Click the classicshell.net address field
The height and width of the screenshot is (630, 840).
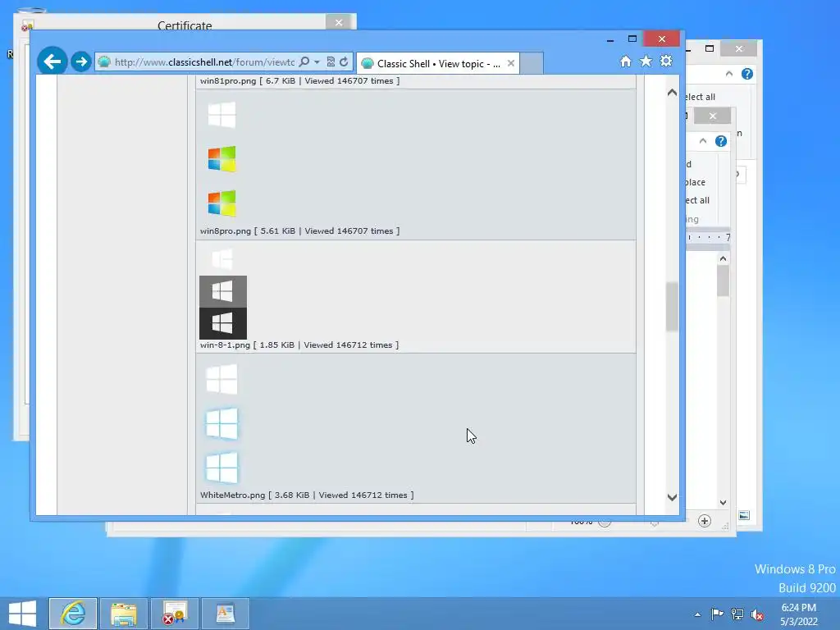tap(203, 62)
